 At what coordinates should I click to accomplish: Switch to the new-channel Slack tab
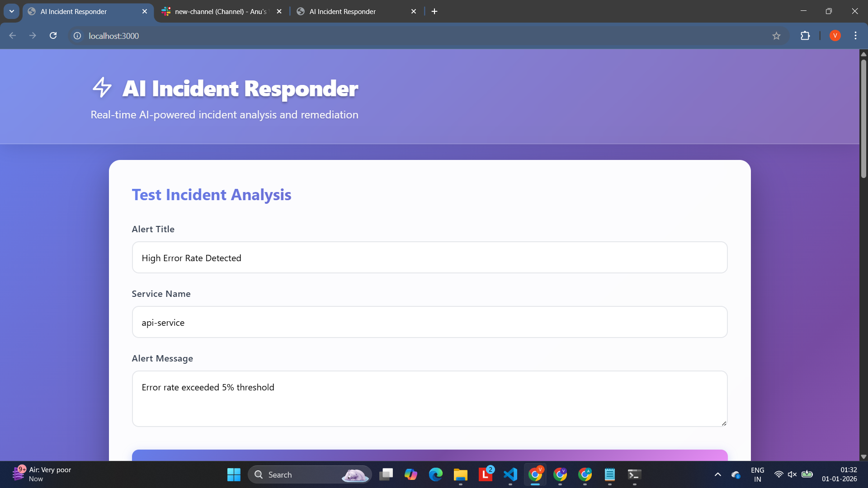pos(221,11)
